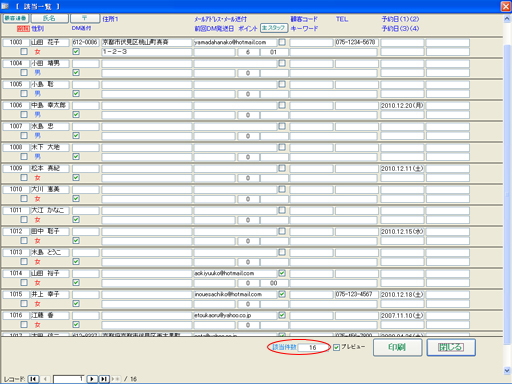The width and height of the screenshot is (512, 384).
Task: Select customer ID 1006
Action: pos(16,105)
